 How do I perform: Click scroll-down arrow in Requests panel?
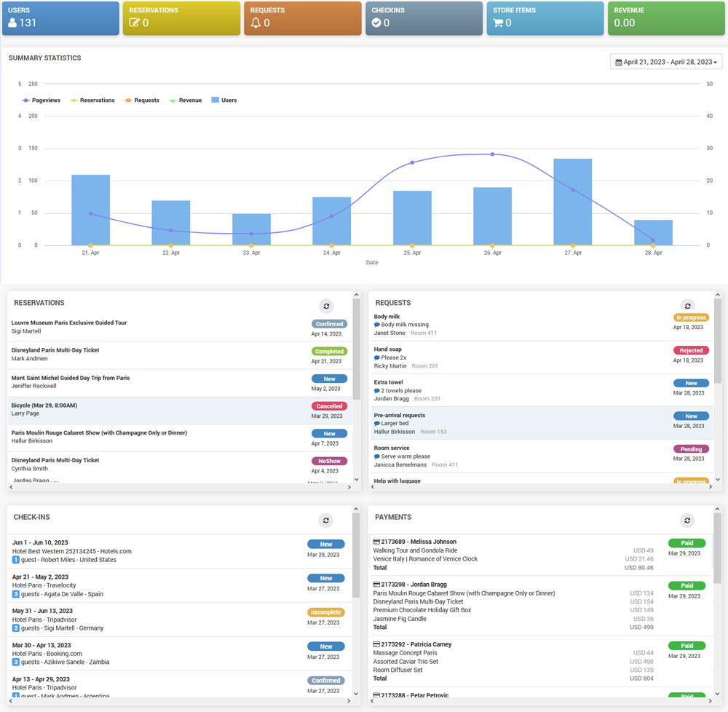[719, 480]
